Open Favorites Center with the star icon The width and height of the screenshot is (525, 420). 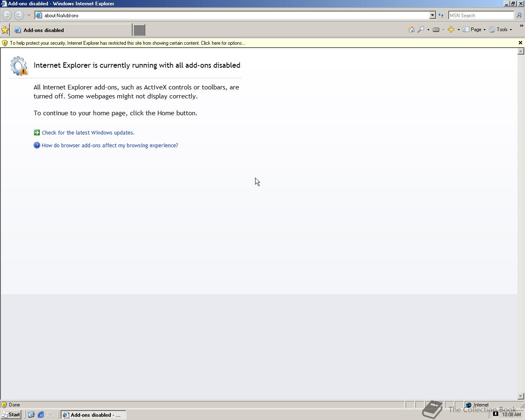coord(5,30)
